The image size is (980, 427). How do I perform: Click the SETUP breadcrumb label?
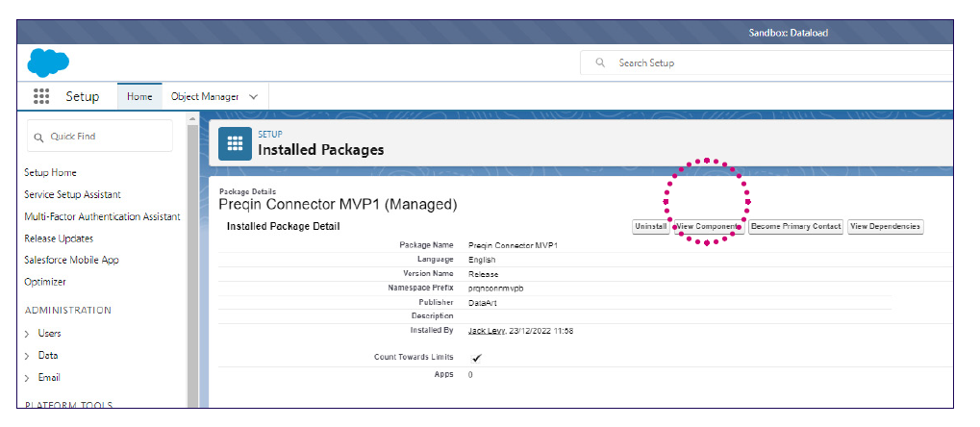pyautogui.click(x=270, y=134)
